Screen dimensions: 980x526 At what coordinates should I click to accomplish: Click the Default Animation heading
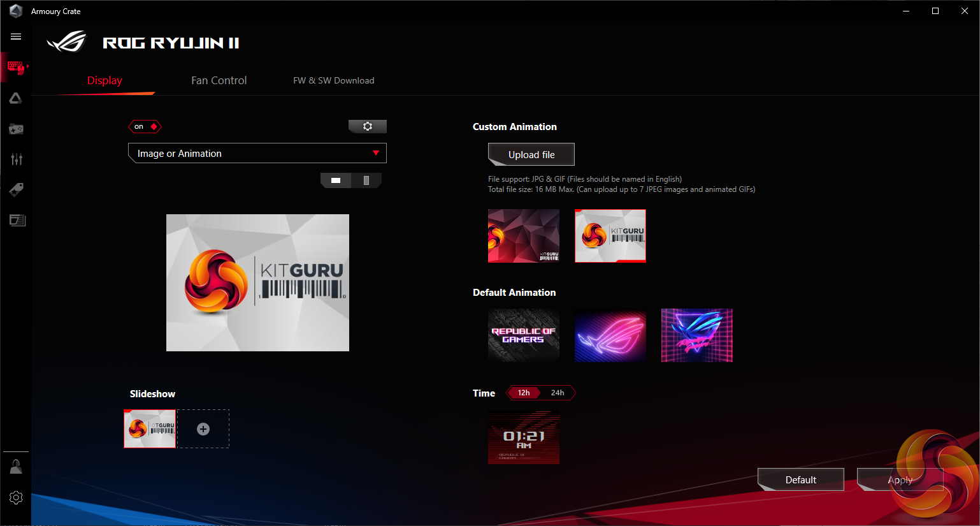[x=514, y=293]
